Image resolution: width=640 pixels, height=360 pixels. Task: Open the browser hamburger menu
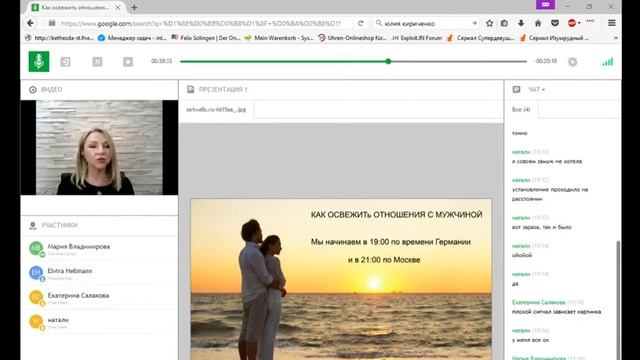(611, 23)
